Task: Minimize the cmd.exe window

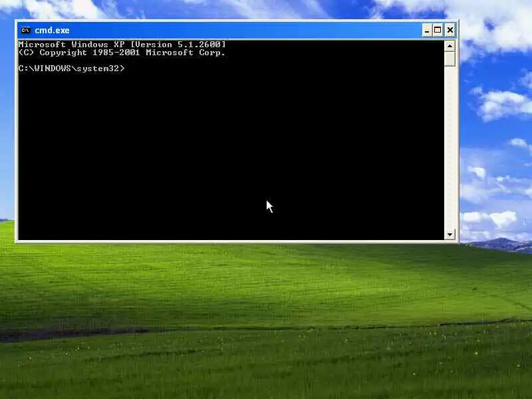Action: click(x=427, y=30)
